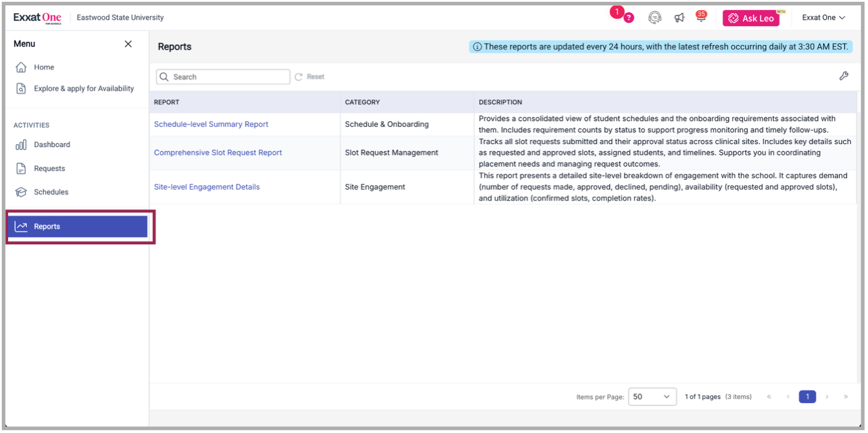The image size is (868, 433).
Task: Open Schedule-level Summary Report link
Action: (211, 124)
